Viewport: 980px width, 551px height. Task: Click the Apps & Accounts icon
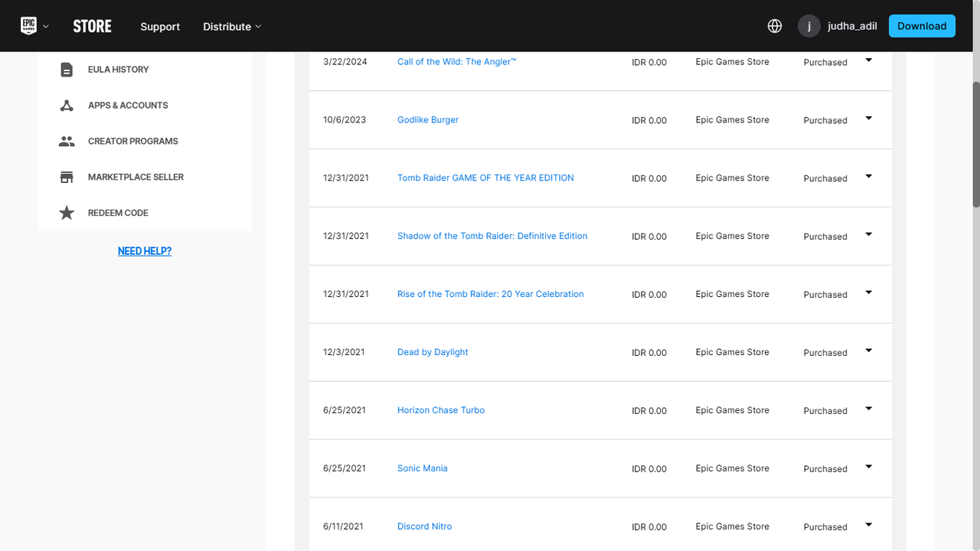67,106
